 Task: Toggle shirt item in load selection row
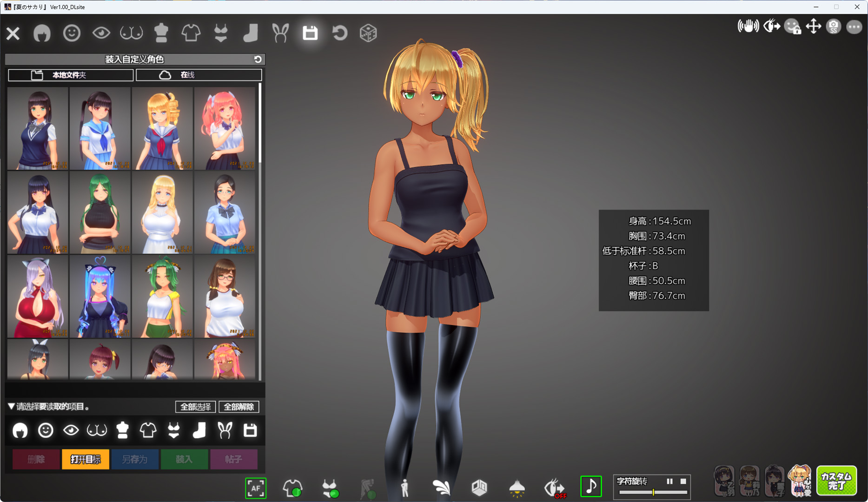pos(148,430)
